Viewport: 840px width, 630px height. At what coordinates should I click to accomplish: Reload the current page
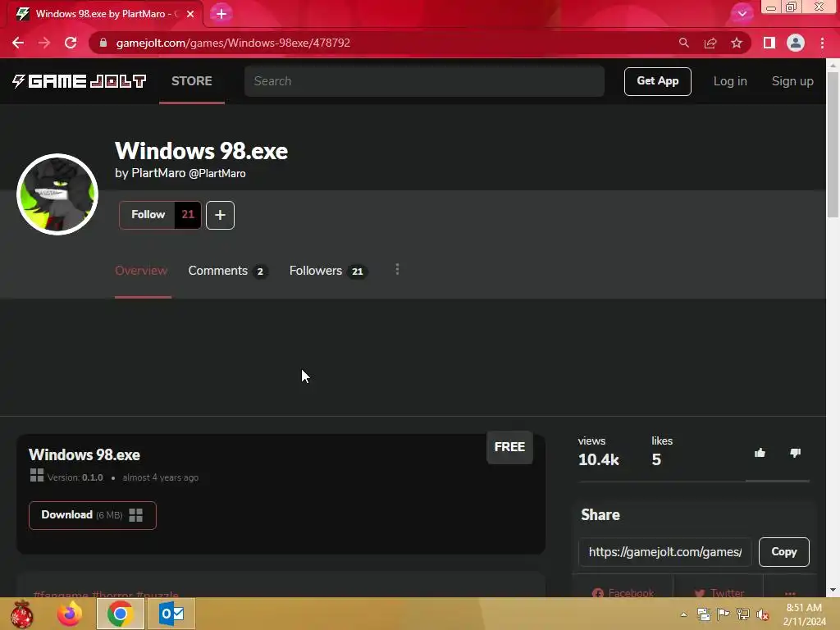pos(71,43)
